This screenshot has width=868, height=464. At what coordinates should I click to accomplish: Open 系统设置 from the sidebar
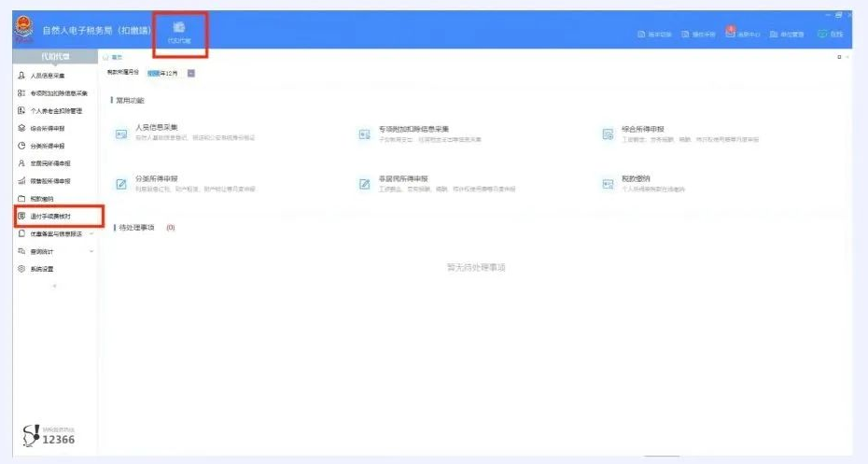click(42, 269)
